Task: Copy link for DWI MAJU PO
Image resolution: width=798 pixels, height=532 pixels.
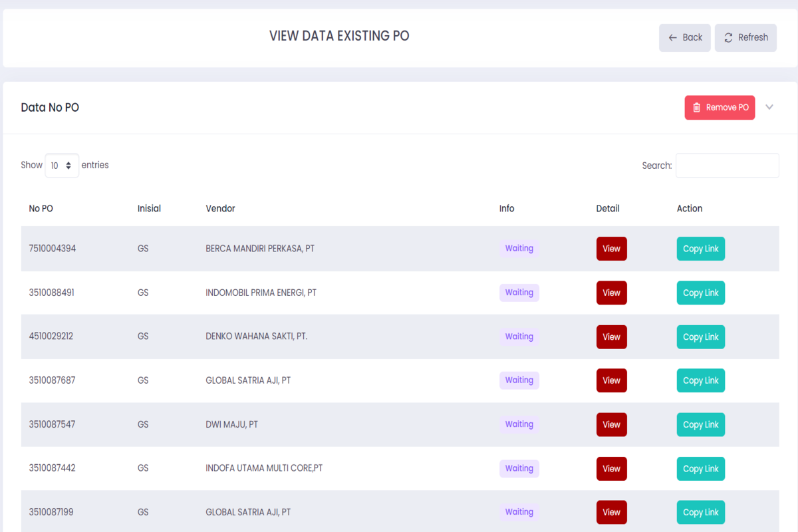Action: [700, 424]
